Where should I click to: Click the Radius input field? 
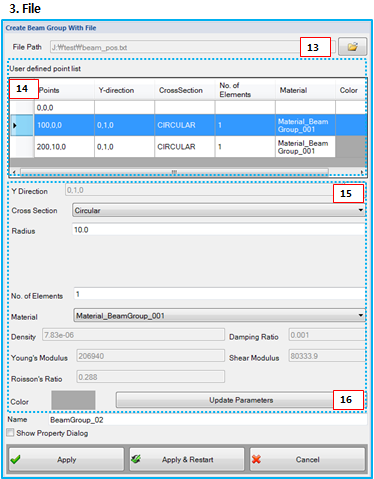(219, 230)
